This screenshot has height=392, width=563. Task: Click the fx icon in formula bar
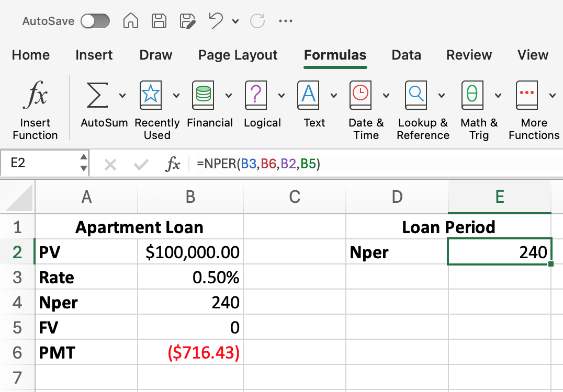coord(173,164)
